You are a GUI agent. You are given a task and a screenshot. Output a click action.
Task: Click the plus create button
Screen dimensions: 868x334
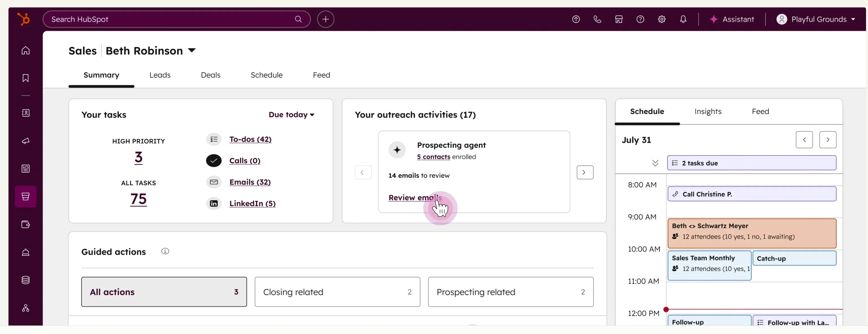coord(325,19)
